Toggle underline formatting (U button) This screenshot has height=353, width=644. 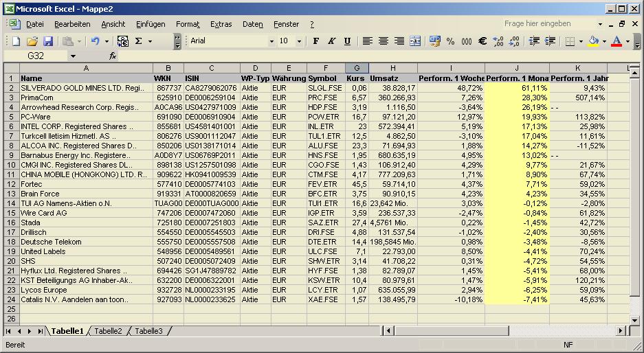[x=347, y=41]
